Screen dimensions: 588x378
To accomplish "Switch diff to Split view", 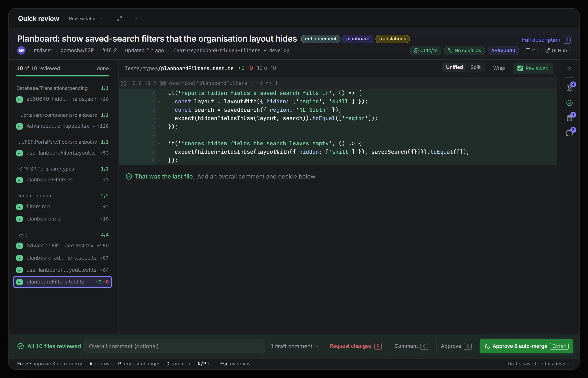I will (475, 67).
